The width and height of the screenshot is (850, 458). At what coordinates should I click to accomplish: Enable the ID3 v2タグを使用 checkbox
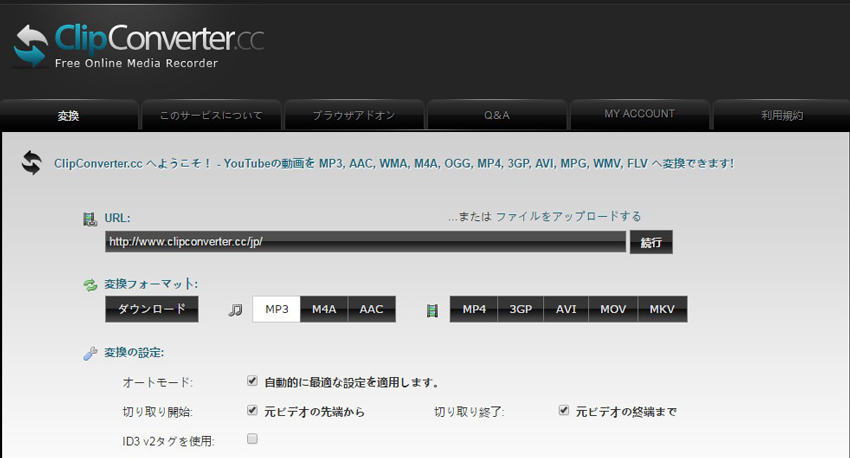click(252, 438)
